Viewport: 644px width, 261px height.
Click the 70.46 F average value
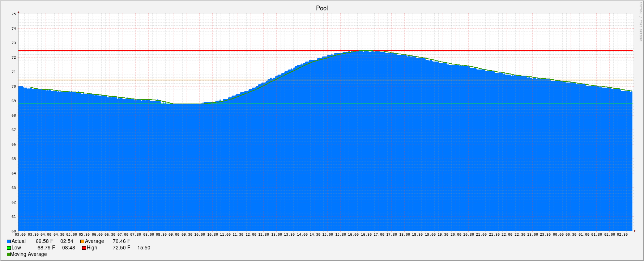(x=121, y=241)
